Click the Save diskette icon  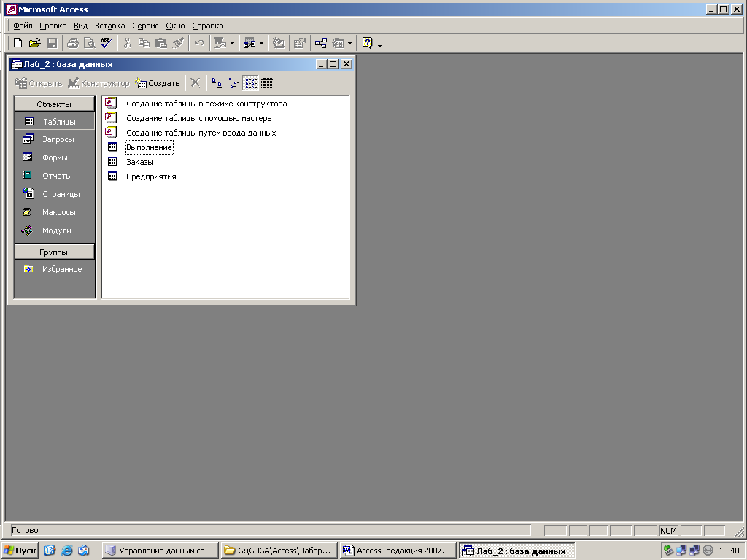[x=52, y=43]
